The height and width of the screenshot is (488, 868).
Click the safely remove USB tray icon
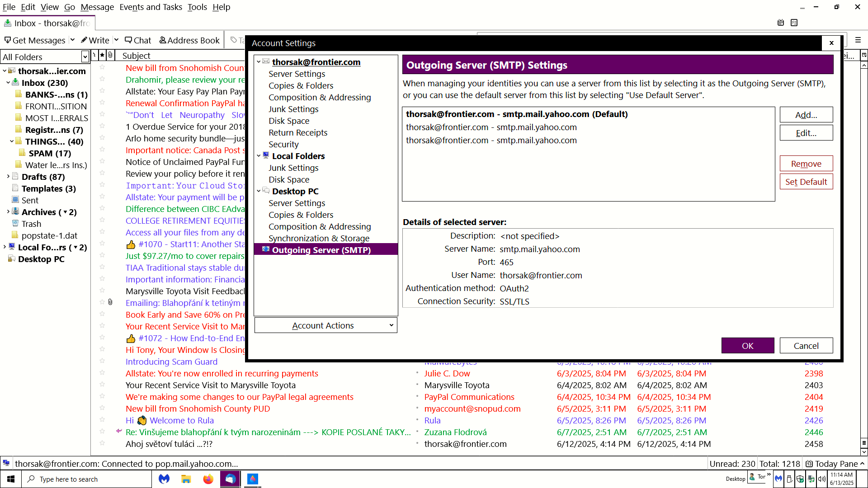pyautogui.click(x=789, y=479)
